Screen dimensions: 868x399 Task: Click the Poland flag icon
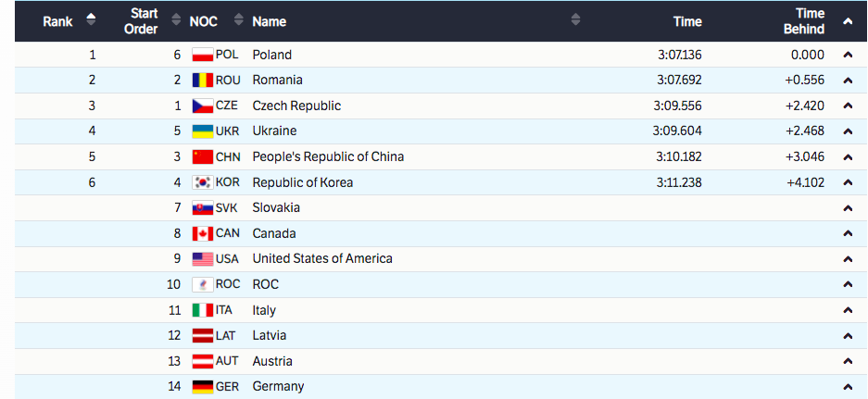point(203,55)
